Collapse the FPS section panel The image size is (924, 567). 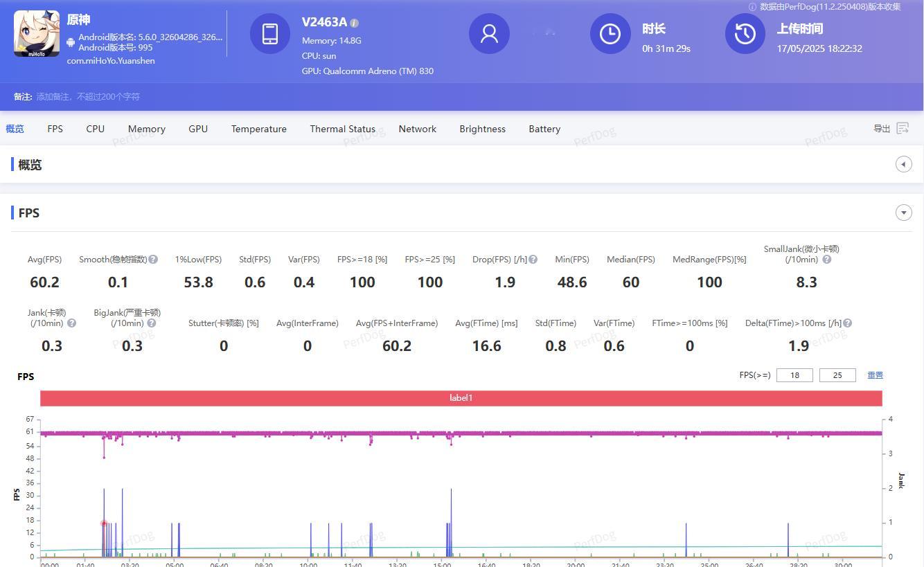(x=903, y=213)
